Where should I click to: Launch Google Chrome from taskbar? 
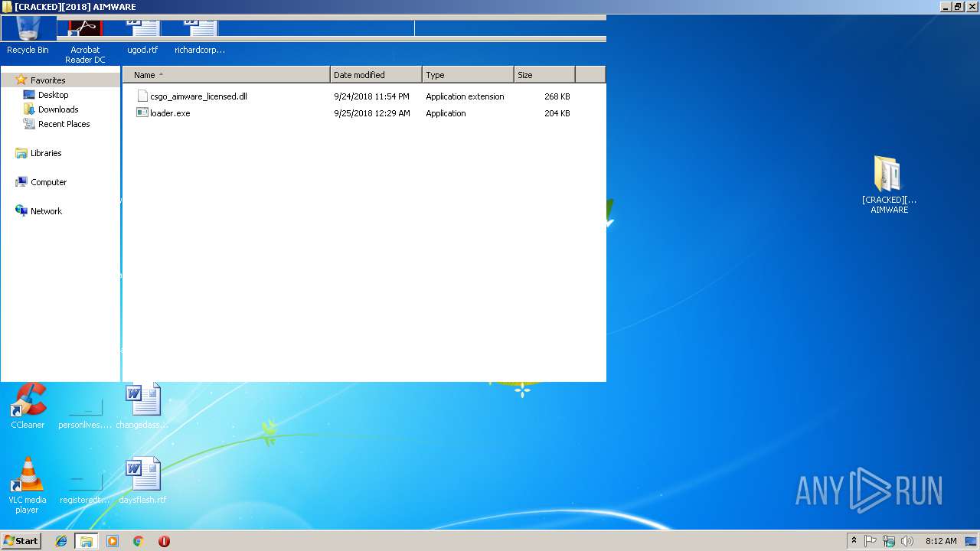coord(138,541)
